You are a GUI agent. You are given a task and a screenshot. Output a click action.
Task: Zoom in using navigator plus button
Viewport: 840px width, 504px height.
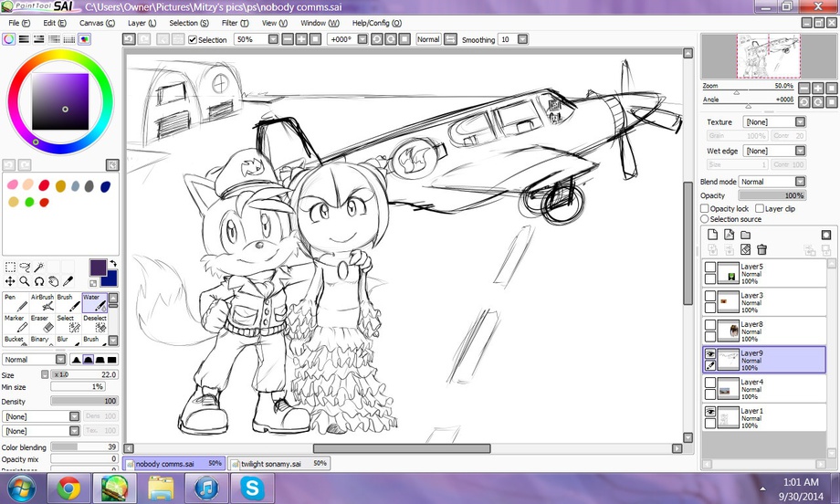(x=818, y=88)
